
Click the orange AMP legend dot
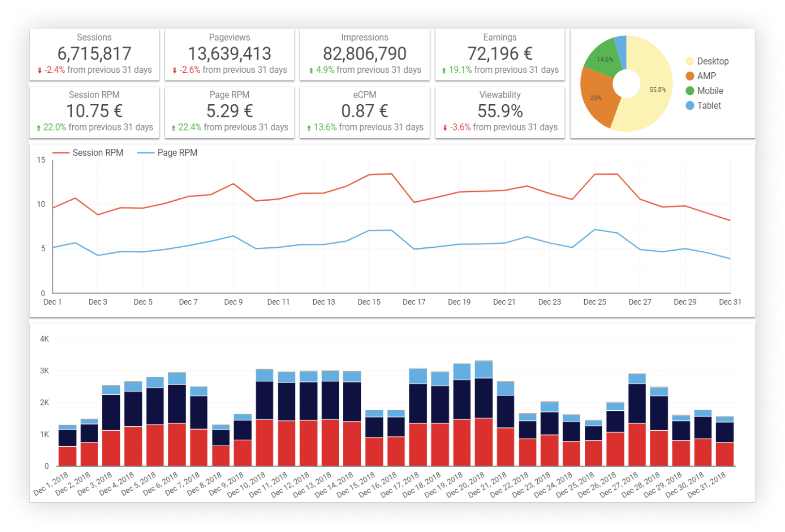(x=689, y=76)
